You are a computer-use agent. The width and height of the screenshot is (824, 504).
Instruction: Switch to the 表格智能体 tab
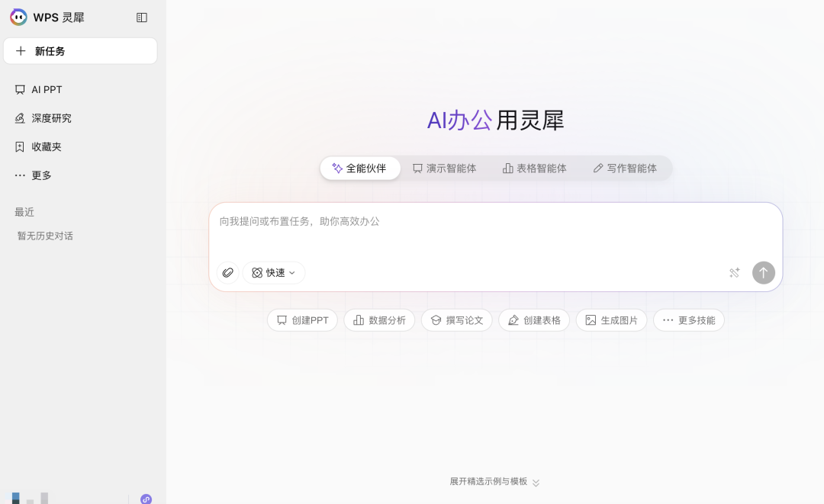coord(535,168)
